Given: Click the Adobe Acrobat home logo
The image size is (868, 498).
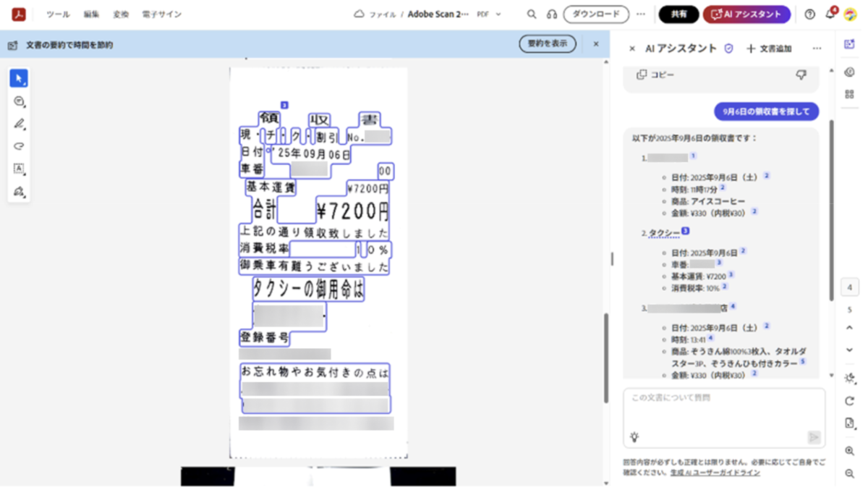Looking at the screenshot, I should (x=19, y=14).
